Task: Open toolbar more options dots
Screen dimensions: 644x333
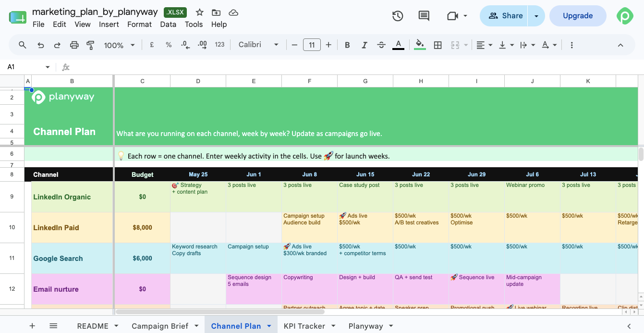Action: click(x=571, y=45)
